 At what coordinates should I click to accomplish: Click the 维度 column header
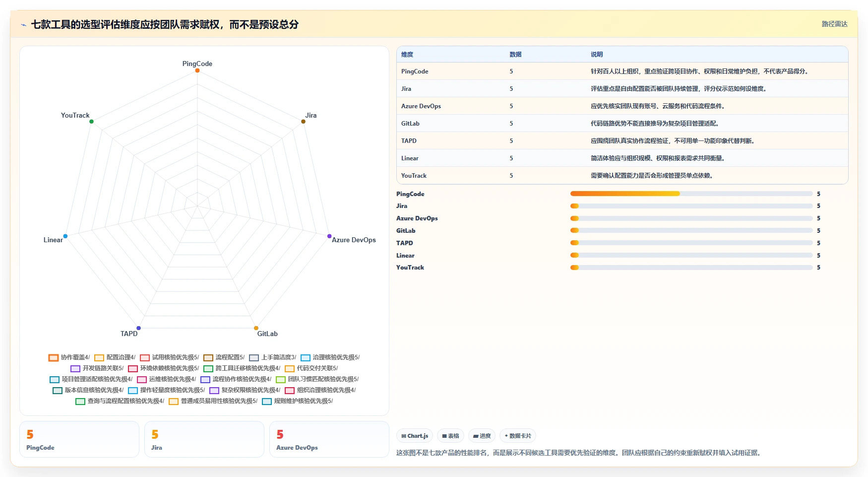[x=407, y=55]
